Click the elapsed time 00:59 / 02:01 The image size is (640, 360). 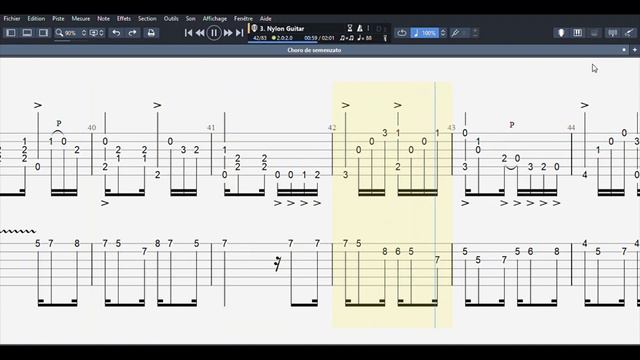click(319, 38)
